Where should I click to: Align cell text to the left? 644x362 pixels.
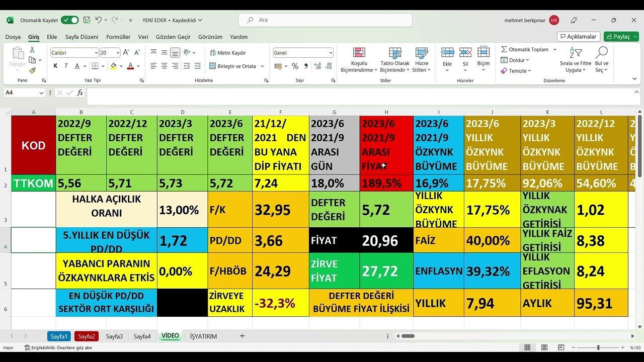click(x=153, y=66)
